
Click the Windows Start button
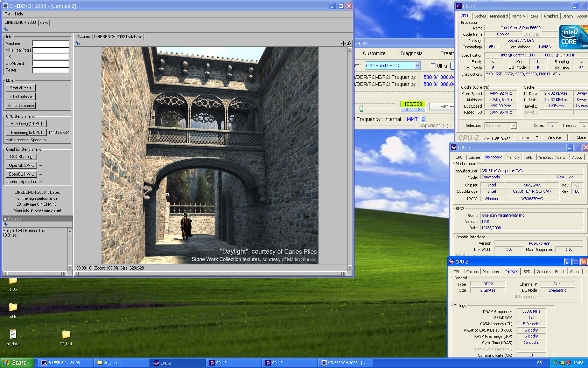click(17, 363)
